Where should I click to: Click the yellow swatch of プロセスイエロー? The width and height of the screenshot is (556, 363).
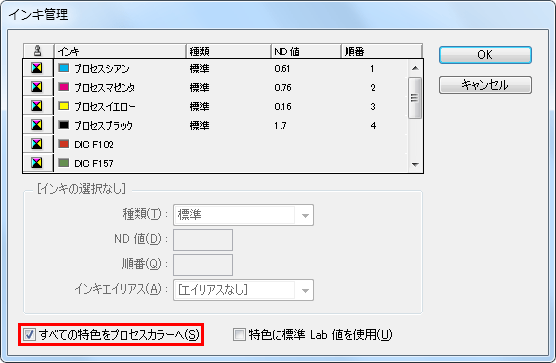coord(63,106)
